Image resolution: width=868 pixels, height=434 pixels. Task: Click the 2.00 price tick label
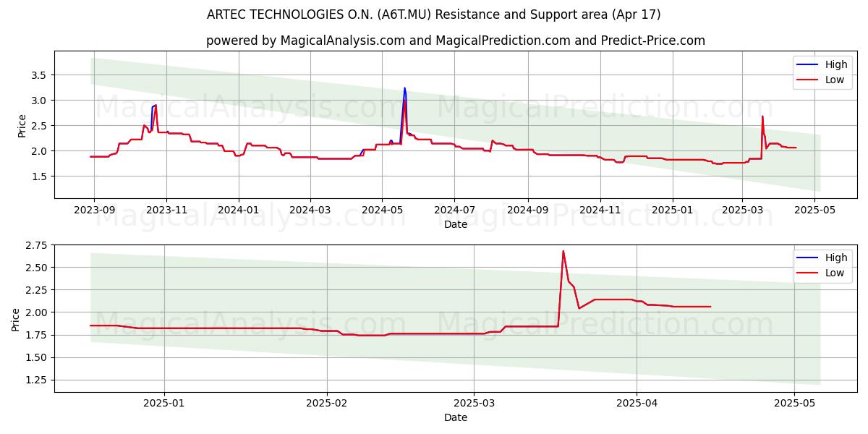[36, 312]
